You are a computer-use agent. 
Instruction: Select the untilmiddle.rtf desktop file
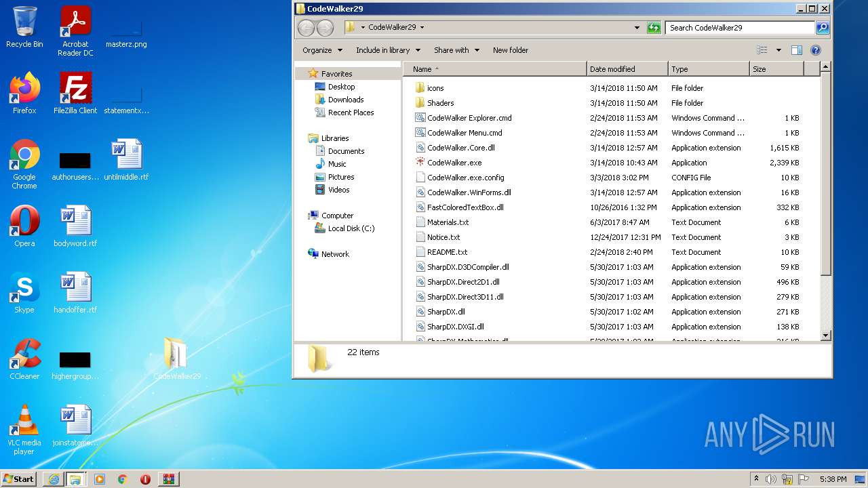tap(126, 160)
